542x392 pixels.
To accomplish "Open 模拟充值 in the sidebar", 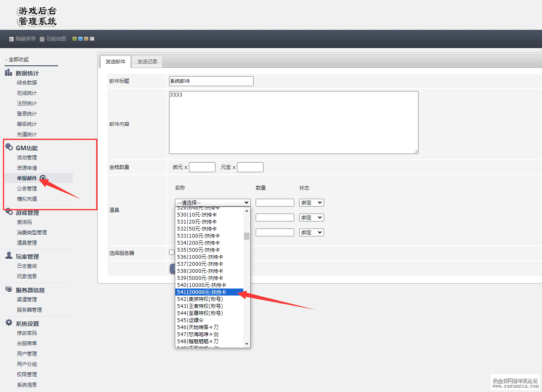I will click(x=27, y=199).
